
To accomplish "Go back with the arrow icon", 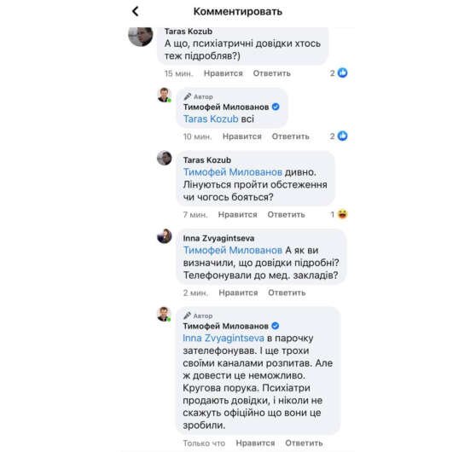I will click(x=136, y=12).
